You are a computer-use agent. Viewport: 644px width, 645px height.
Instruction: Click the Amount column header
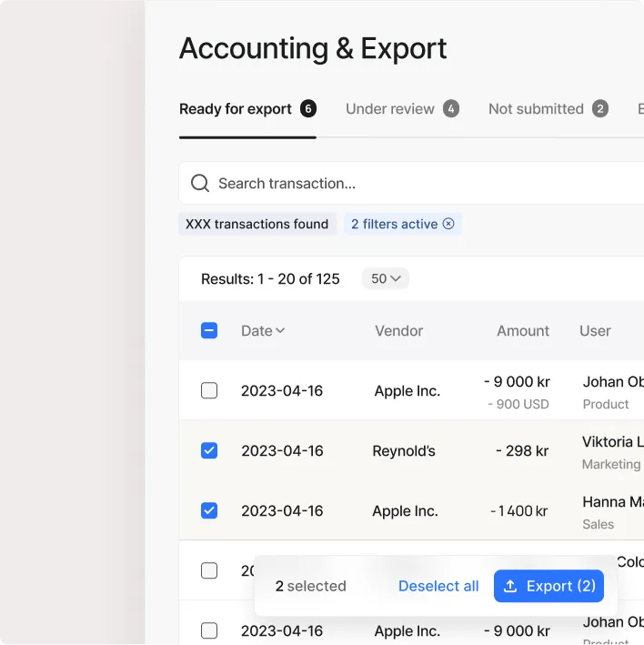pyautogui.click(x=522, y=331)
